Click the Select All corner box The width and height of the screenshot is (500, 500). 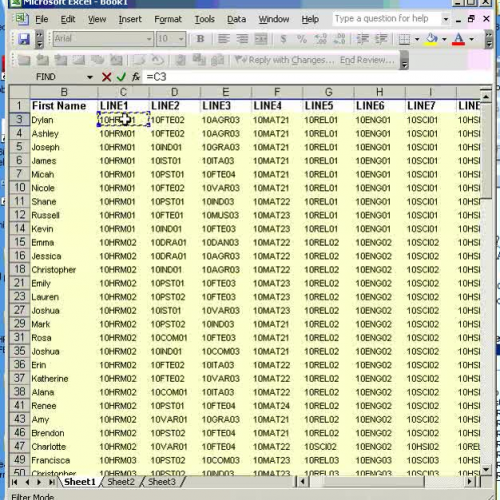[x=19, y=92]
